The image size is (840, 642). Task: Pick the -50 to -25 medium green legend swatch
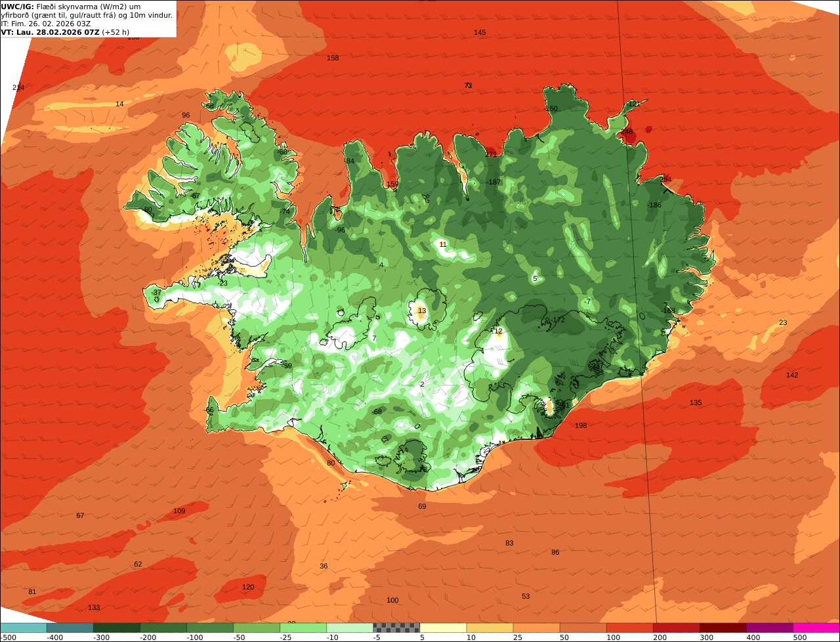click(256, 628)
